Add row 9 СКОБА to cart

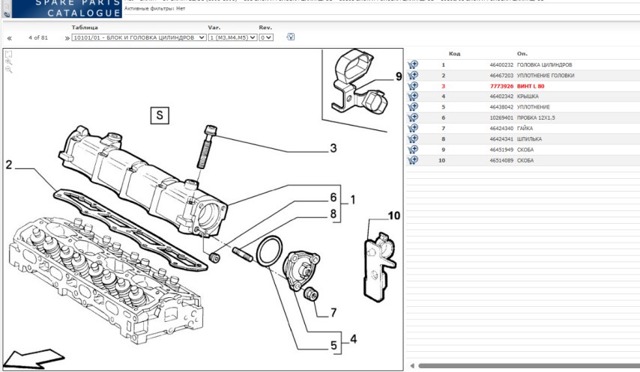[x=413, y=149]
